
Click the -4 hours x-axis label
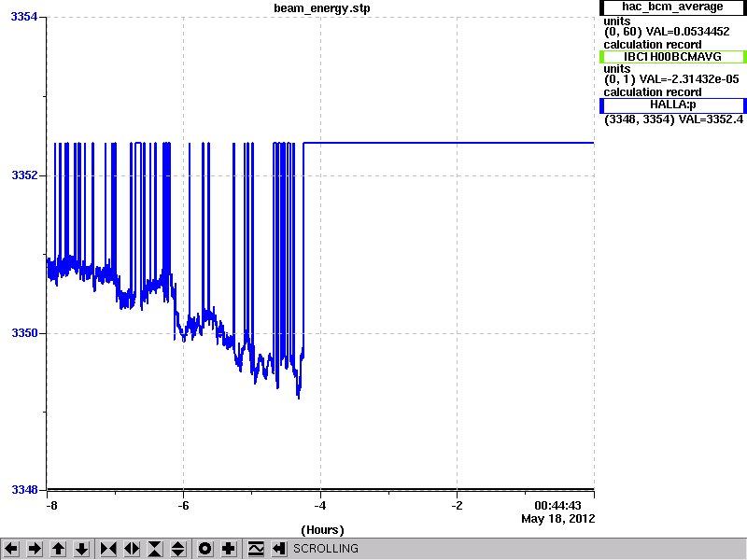[x=320, y=505]
